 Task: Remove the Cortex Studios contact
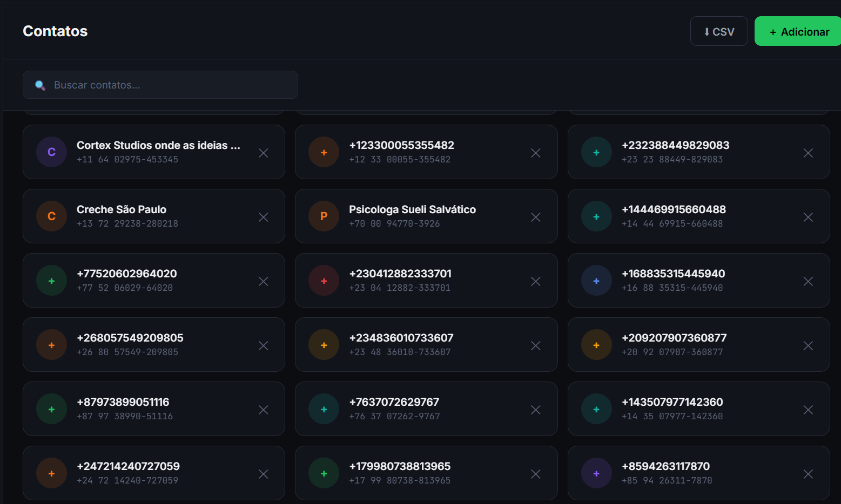tap(264, 153)
